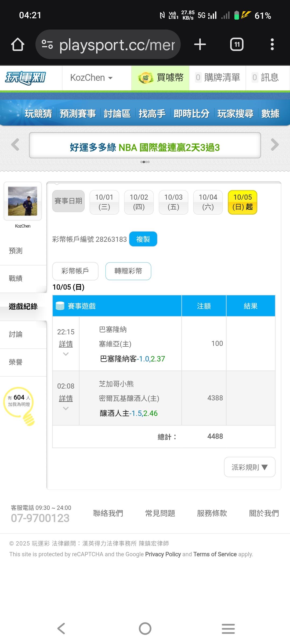The width and height of the screenshot is (290, 644).
Task: Select date 10/05 (日) 起
Action: point(242,202)
